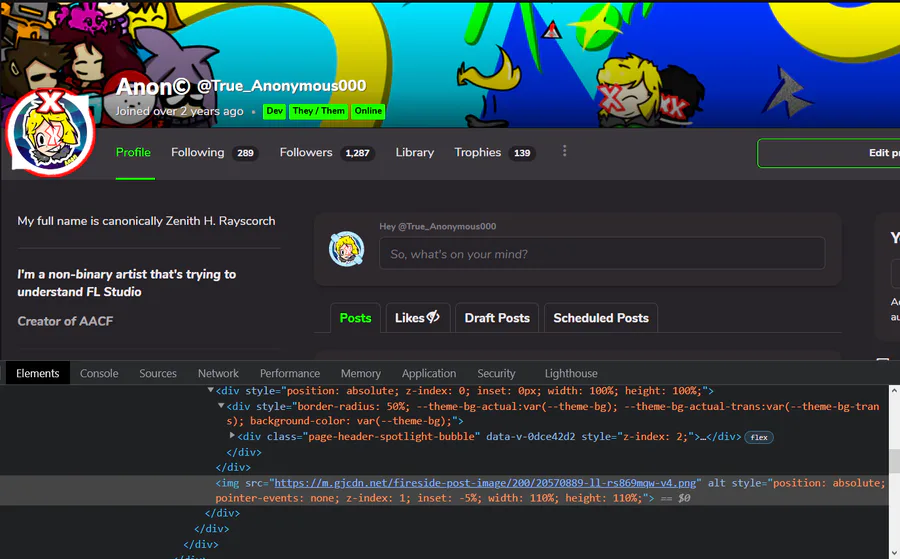Collapse the position absolute div node

(x=211, y=390)
